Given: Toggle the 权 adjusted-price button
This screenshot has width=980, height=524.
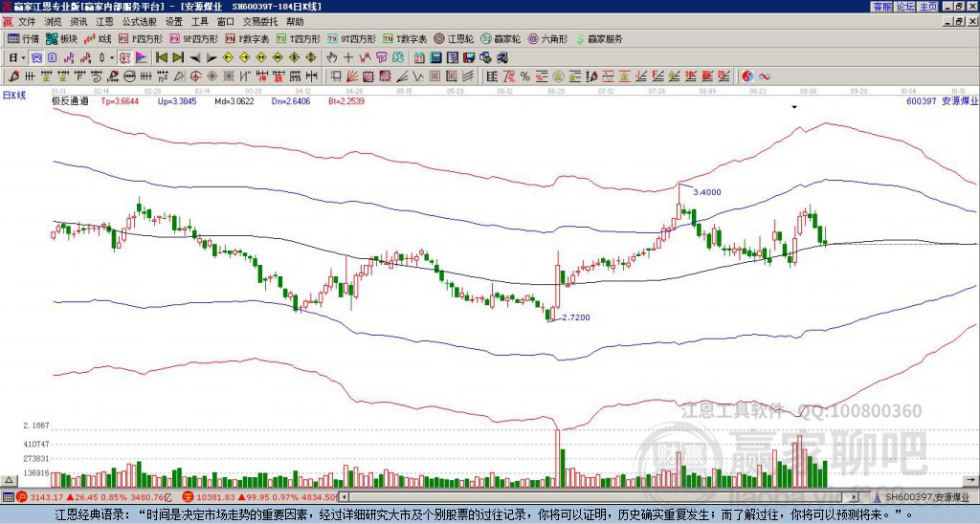Looking at the screenshot, I should click(x=124, y=58).
